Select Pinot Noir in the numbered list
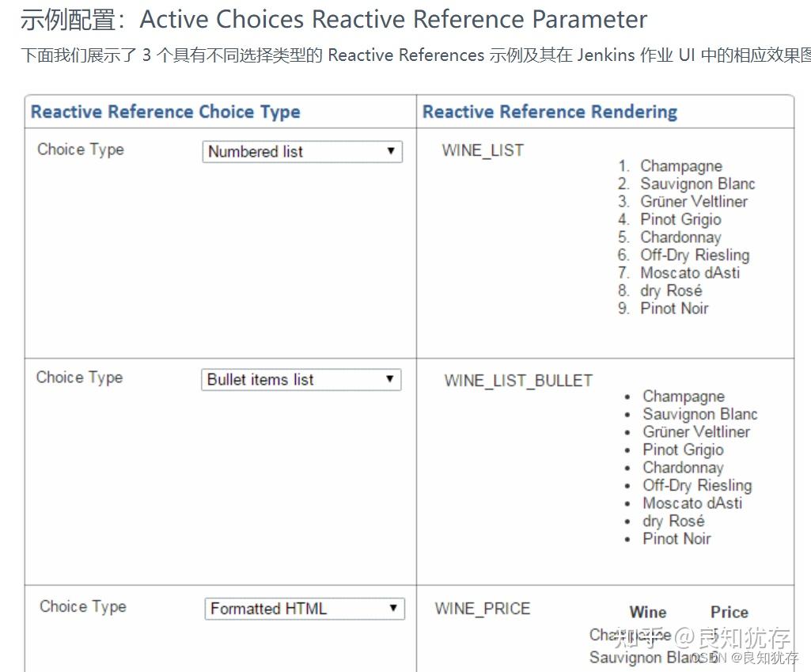This screenshot has height=672, width=811. [x=674, y=309]
